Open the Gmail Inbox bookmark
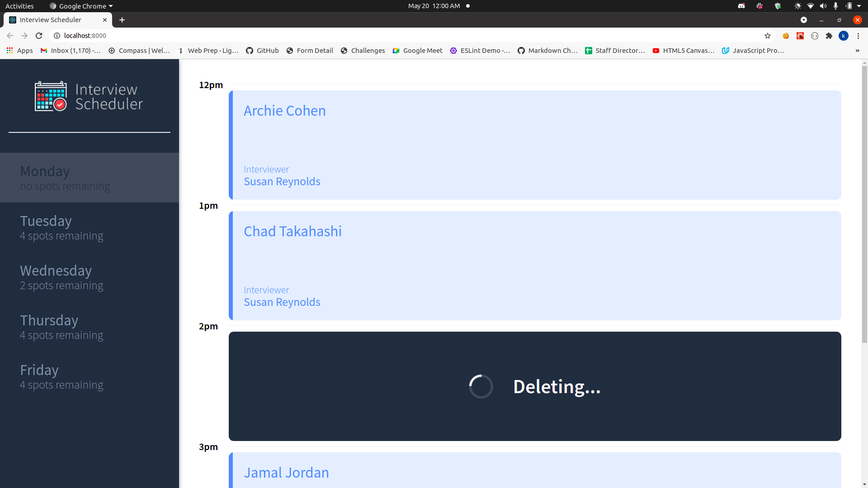Screen dimensions: 868x488 [x=71, y=51]
